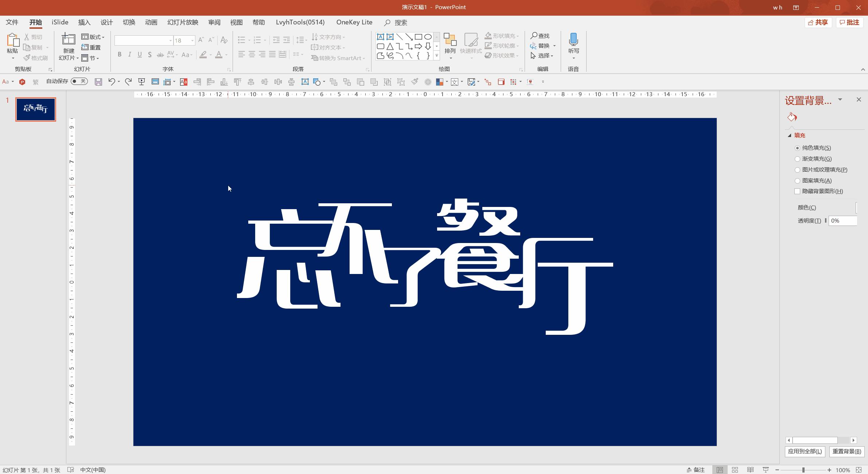The height and width of the screenshot is (474, 868).
Task: Apply 形状效果 (Shape Effects)
Action: click(502, 55)
